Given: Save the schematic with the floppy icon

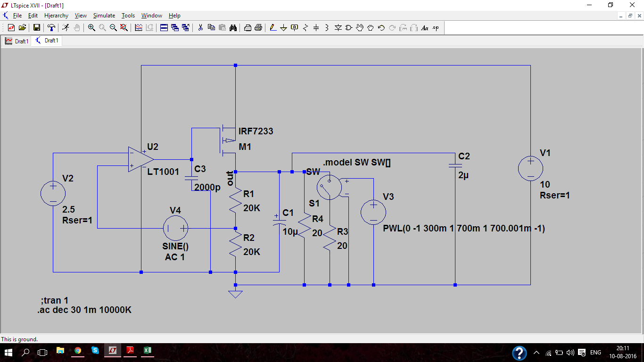Looking at the screenshot, I should [36, 28].
